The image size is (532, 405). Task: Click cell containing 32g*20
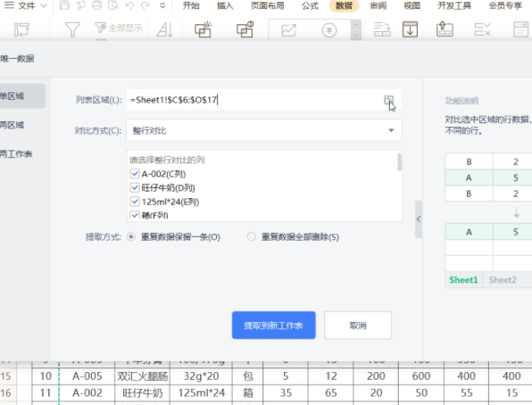pos(201,376)
